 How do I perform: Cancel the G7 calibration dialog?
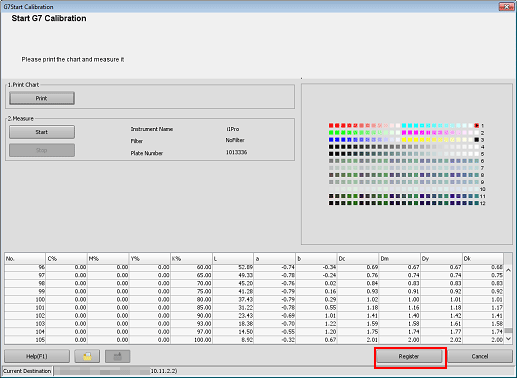pyautogui.click(x=480, y=356)
